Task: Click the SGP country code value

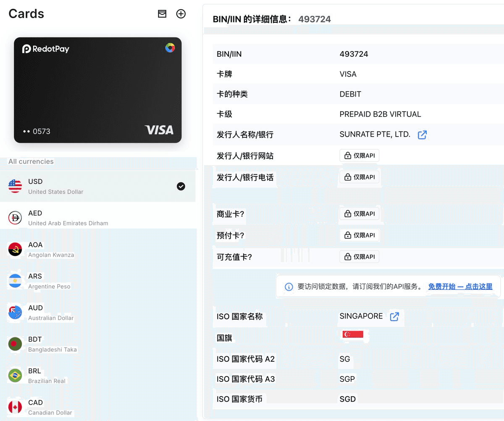Action: 347,379
